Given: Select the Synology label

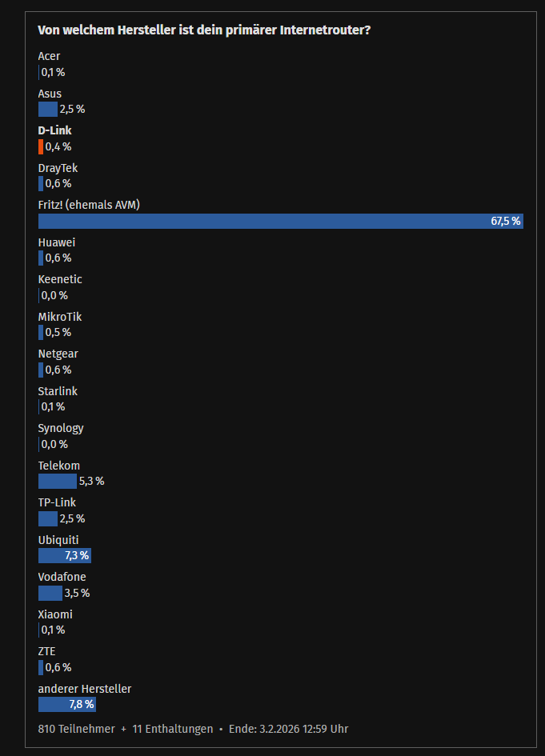Looking at the screenshot, I should click(x=61, y=429).
